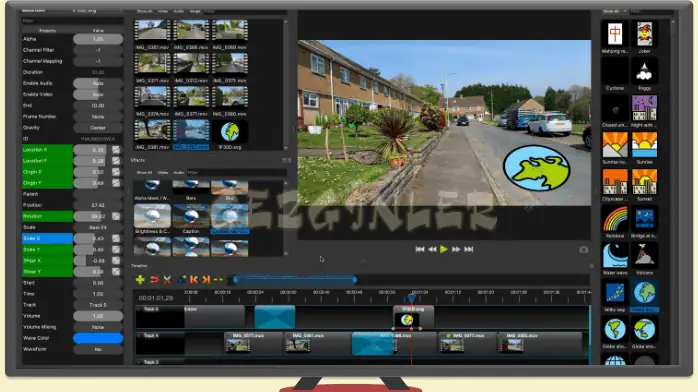Click the camera snapshot icon under preview
The image size is (698, 392).
[584, 249]
